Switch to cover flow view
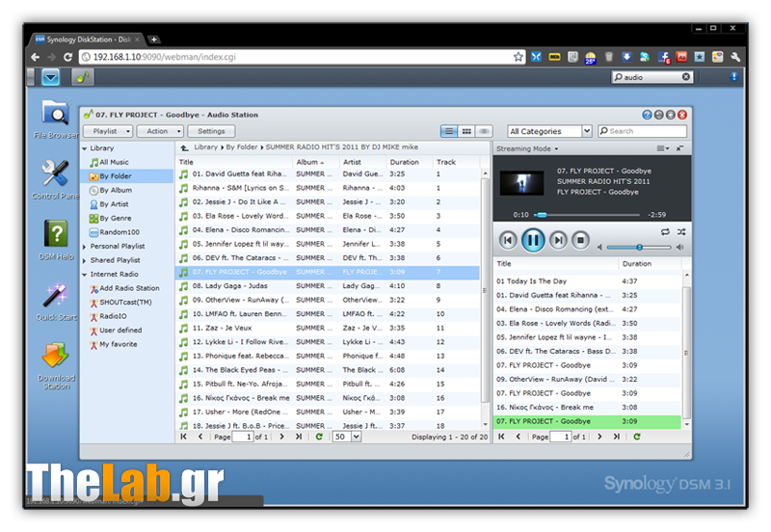771x532 pixels. 484,131
